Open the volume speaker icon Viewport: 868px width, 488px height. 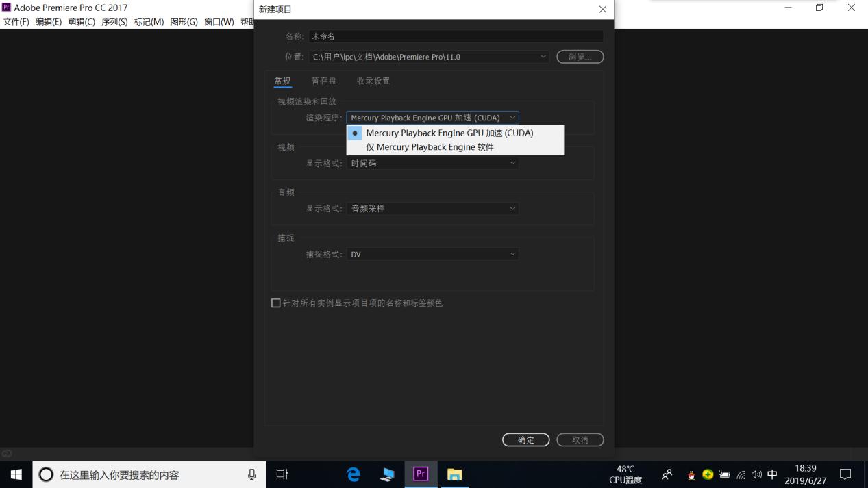pos(756,474)
